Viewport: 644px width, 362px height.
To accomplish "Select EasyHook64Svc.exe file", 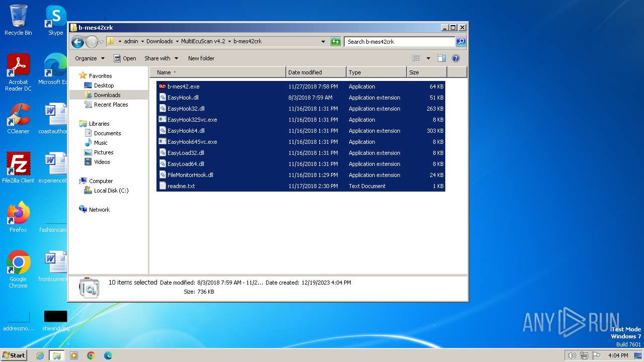I will 301,142.
